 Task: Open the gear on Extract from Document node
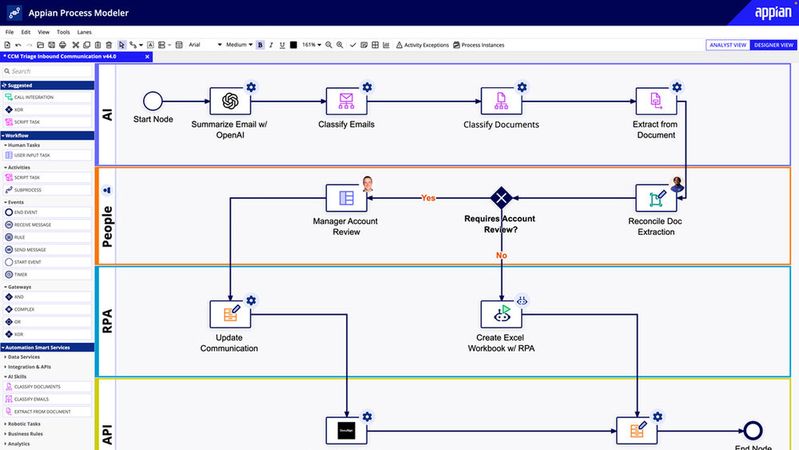677,87
